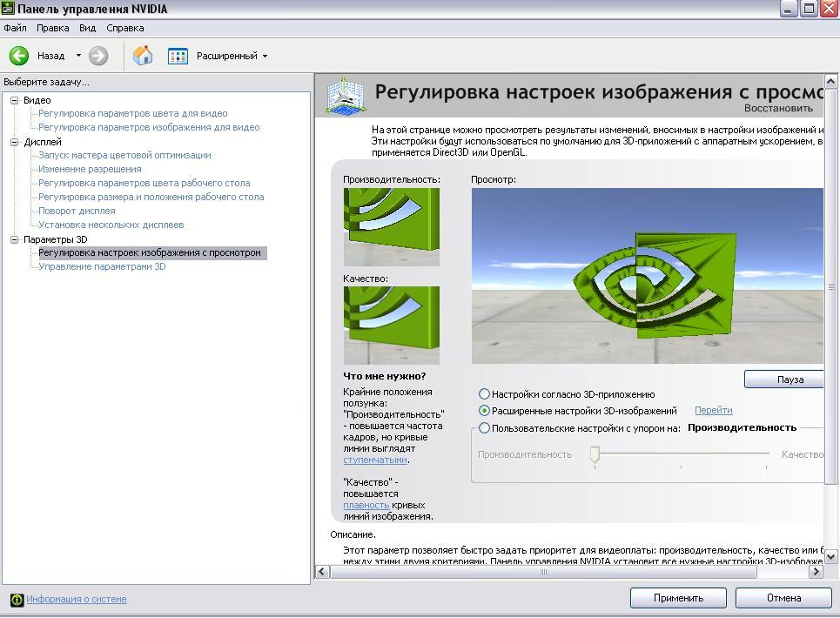The height and width of the screenshot is (618, 840).
Task: Click the horizontal scrollbar left arrow
Action: pos(322,571)
